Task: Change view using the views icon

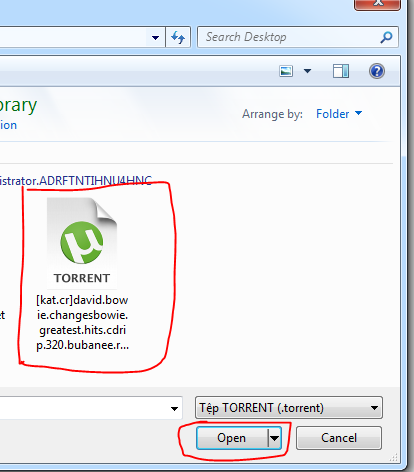Action: (x=286, y=71)
